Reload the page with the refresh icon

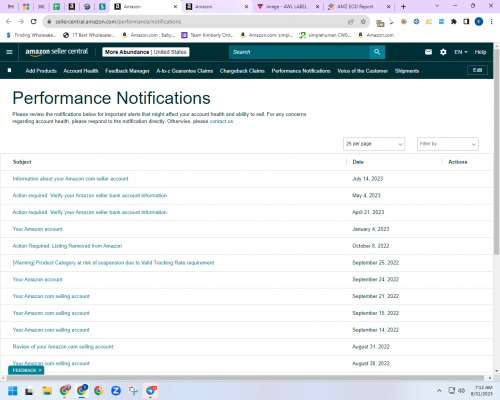[x=33, y=22]
